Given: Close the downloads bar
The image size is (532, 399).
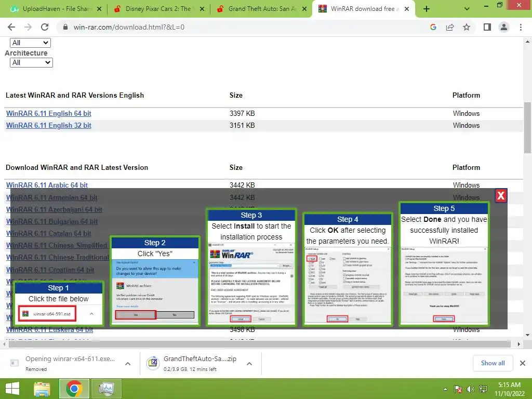Looking at the screenshot, I should tap(523, 363).
